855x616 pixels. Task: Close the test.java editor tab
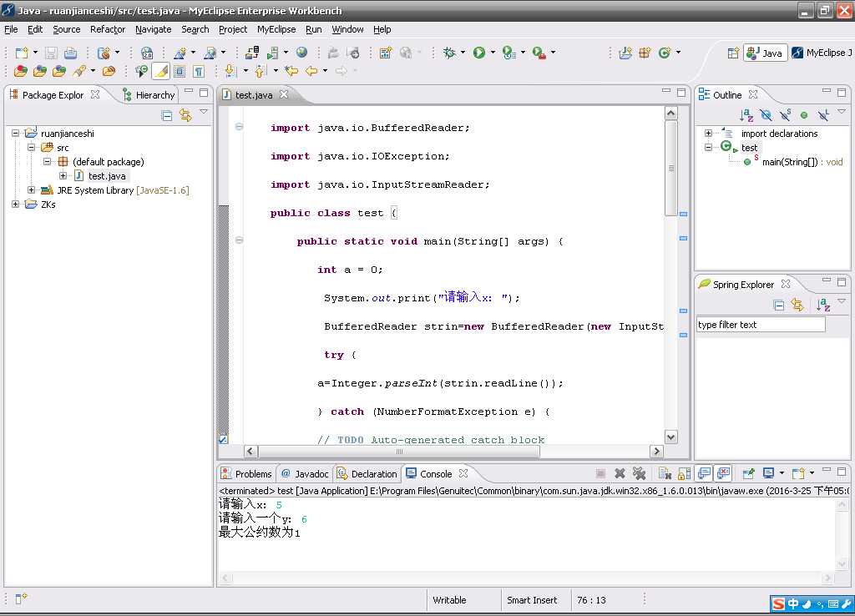click(284, 94)
